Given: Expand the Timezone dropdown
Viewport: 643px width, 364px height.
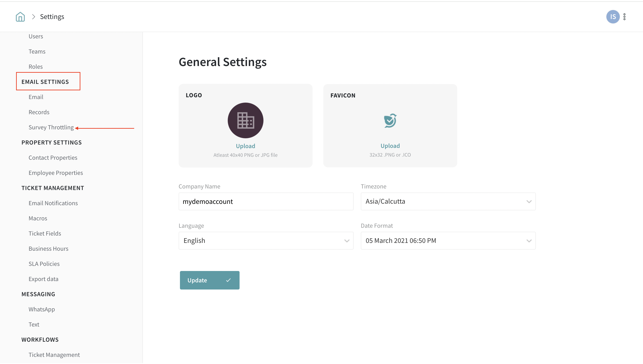Looking at the screenshot, I should [x=448, y=201].
